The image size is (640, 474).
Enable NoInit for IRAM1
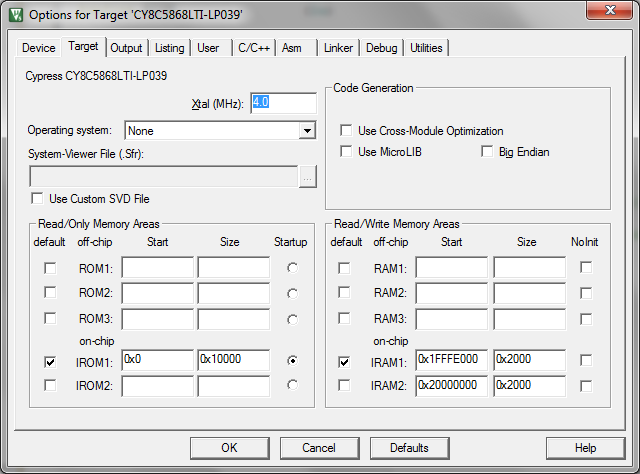point(586,360)
